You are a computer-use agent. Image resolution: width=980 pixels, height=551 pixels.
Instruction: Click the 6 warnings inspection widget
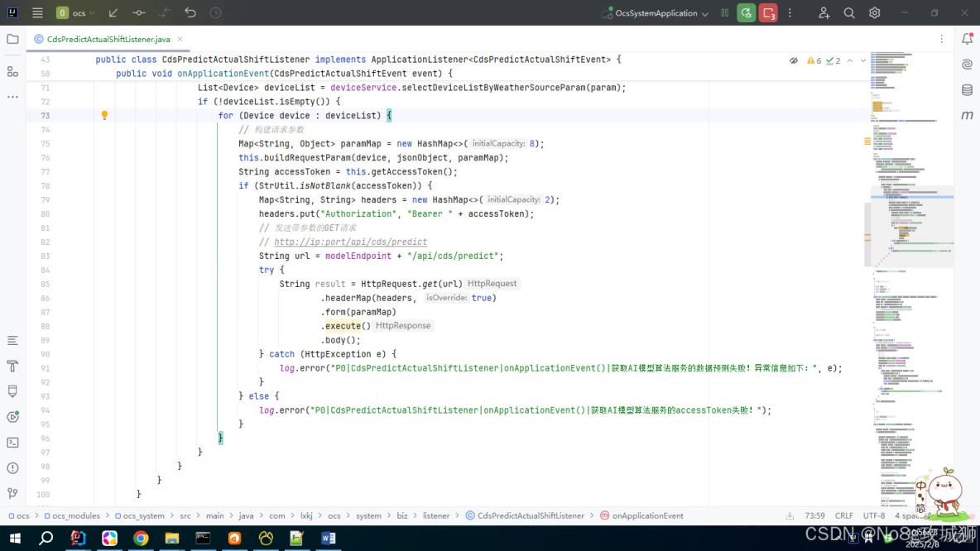814,60
